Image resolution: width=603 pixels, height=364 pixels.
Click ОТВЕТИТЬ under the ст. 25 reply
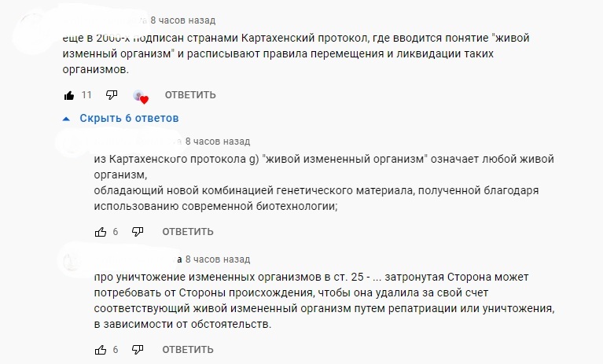pos(188,350)
